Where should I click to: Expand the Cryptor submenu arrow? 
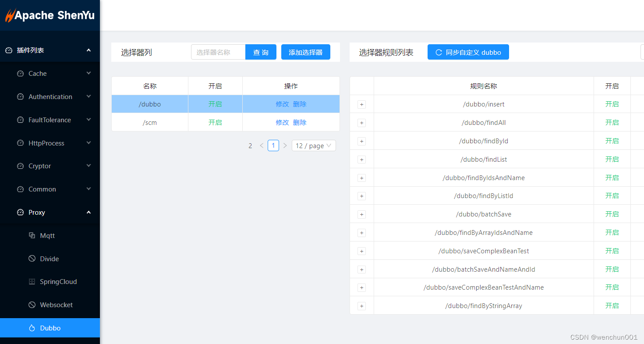[88, 166]
